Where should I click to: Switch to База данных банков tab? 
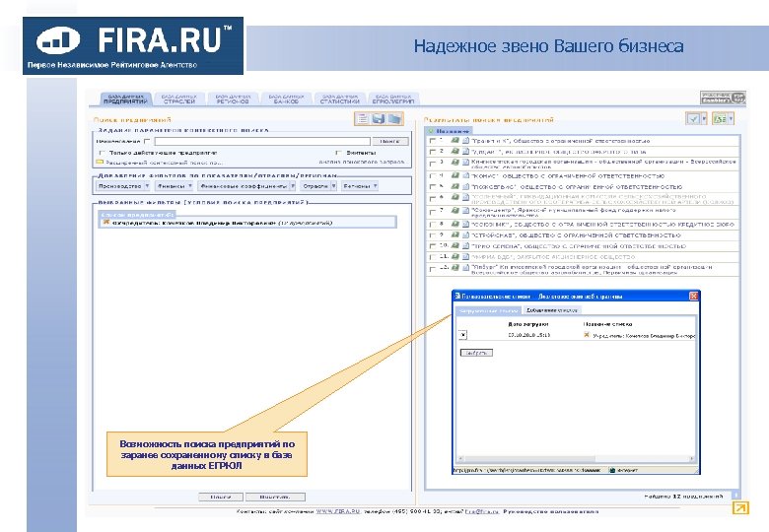pos(286,99)
